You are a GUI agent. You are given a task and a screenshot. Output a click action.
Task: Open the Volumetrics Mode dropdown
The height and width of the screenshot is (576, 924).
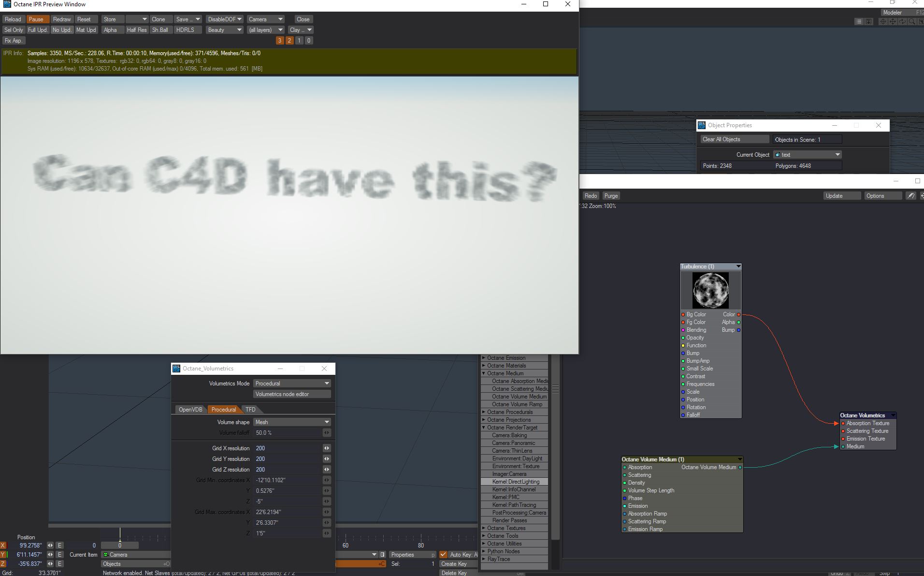pos(292,384)
